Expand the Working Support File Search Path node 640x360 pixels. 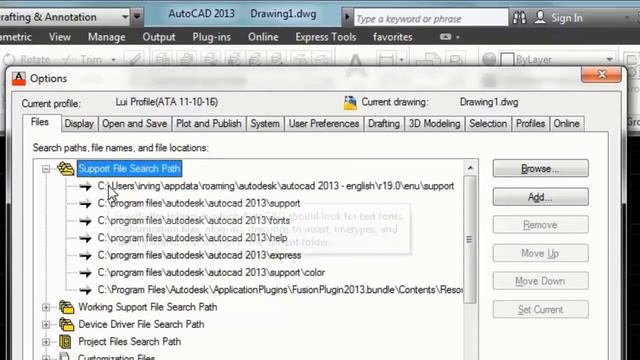(x=46, y=307)
